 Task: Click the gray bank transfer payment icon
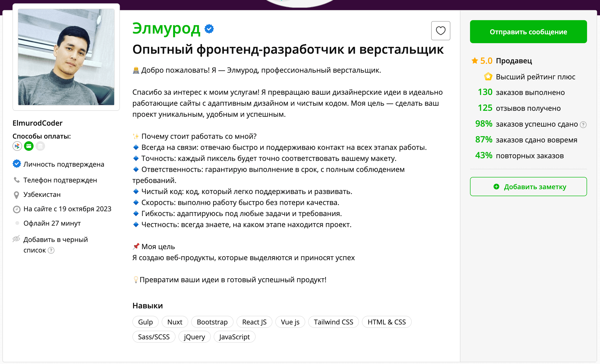pyautogui.click(x=40, y=146)
